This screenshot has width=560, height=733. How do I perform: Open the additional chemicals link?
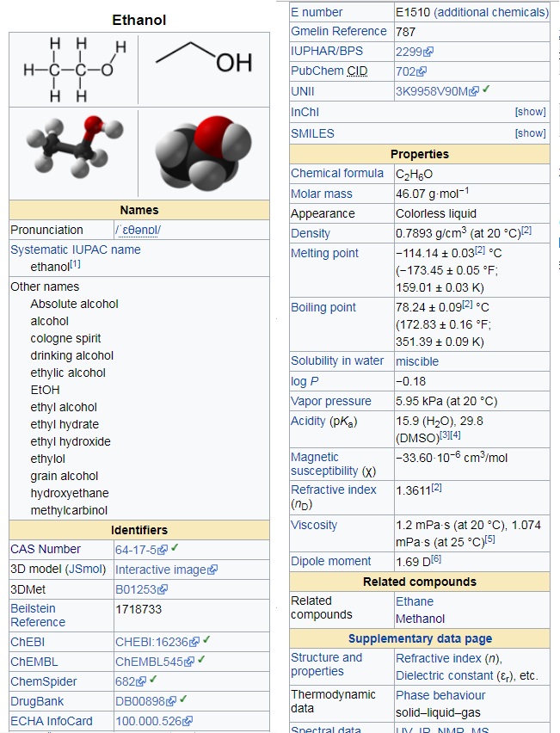click(491, 13)
